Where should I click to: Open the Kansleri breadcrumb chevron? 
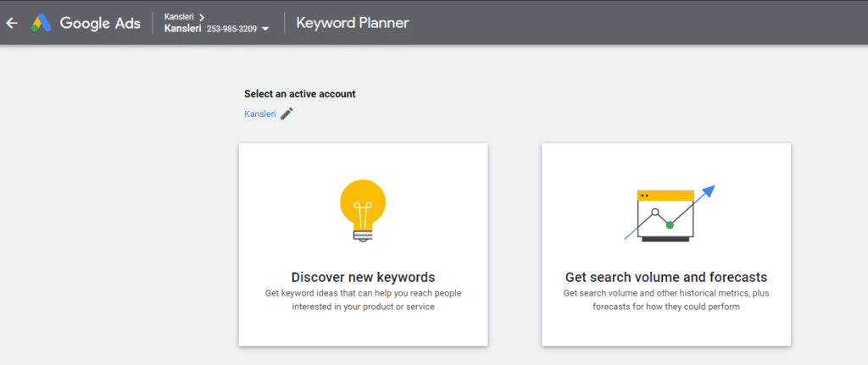coord(202,17)
